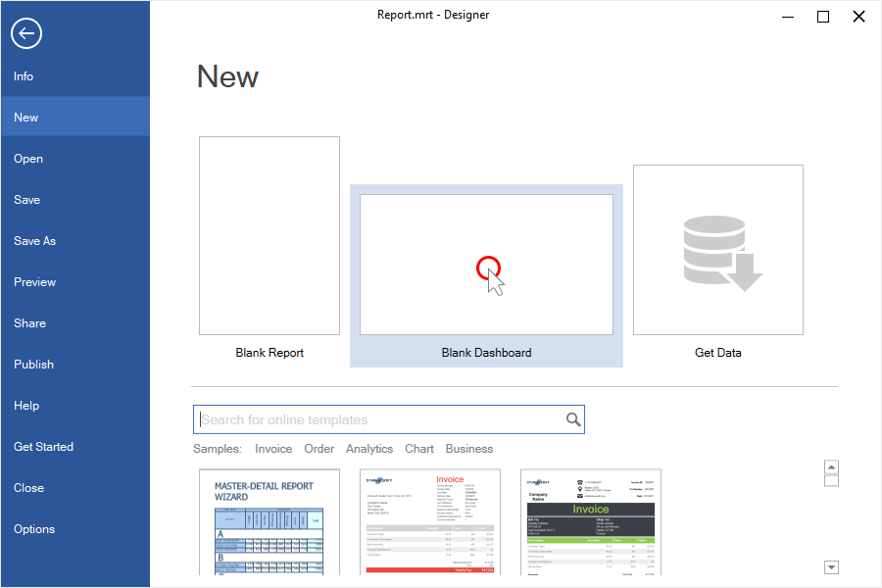The width and height of the screenshot is (882, 588).
Task: Open the Info menu item
Action: [x=24, y=76]
